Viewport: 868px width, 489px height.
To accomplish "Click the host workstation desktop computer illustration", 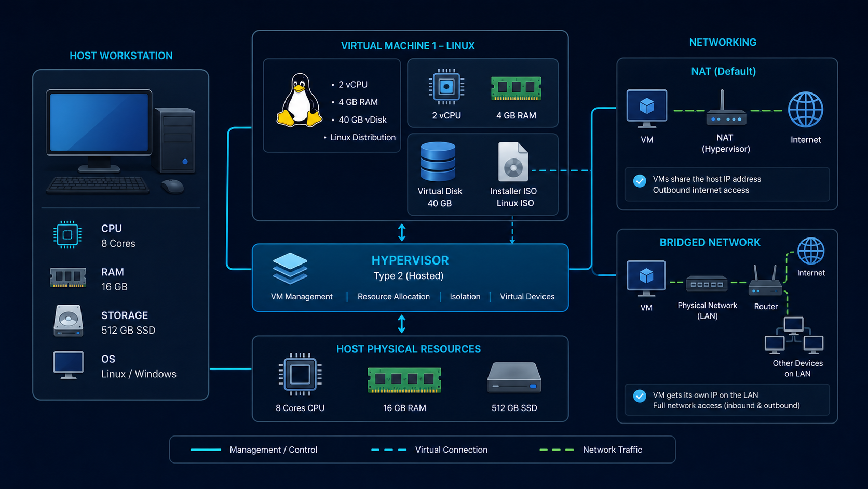I will (x=121, y=141).
